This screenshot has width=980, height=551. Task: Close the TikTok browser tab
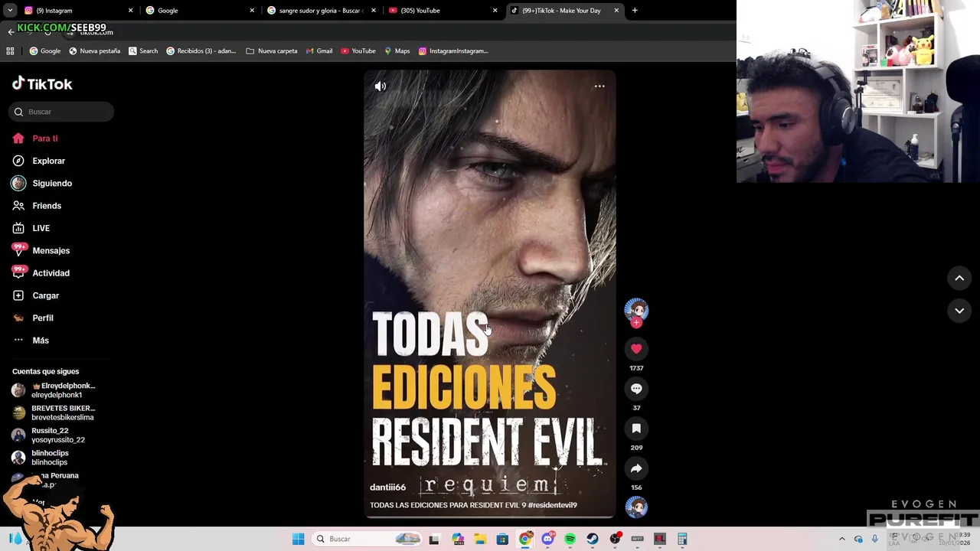click(616, 11)
